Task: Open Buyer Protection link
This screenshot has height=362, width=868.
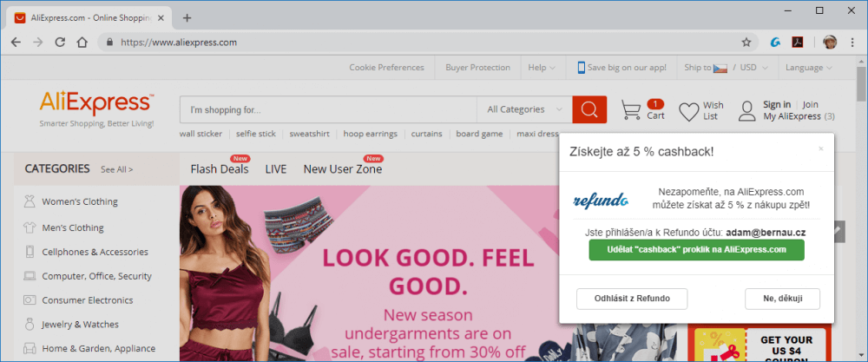Action: click(x=477, y=68)
